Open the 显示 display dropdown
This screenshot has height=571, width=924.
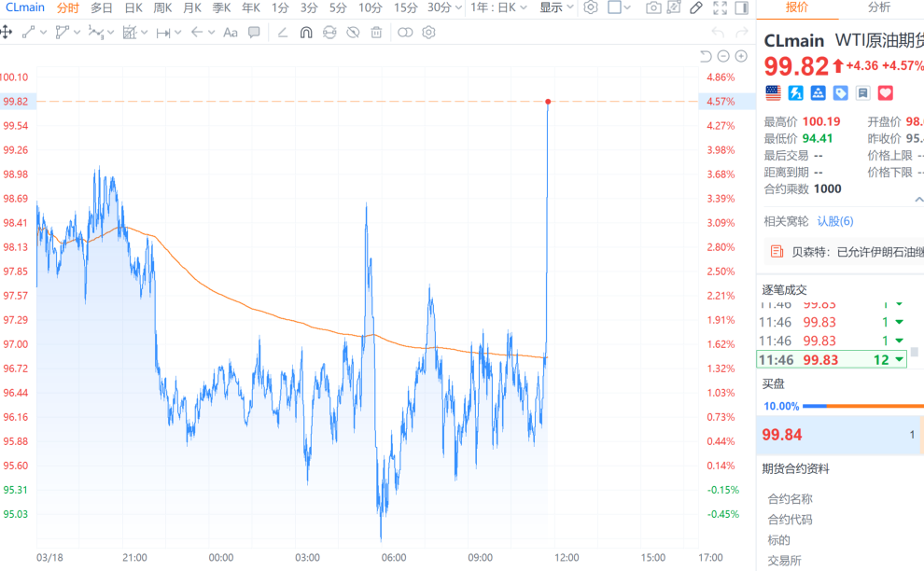[556, 7]
